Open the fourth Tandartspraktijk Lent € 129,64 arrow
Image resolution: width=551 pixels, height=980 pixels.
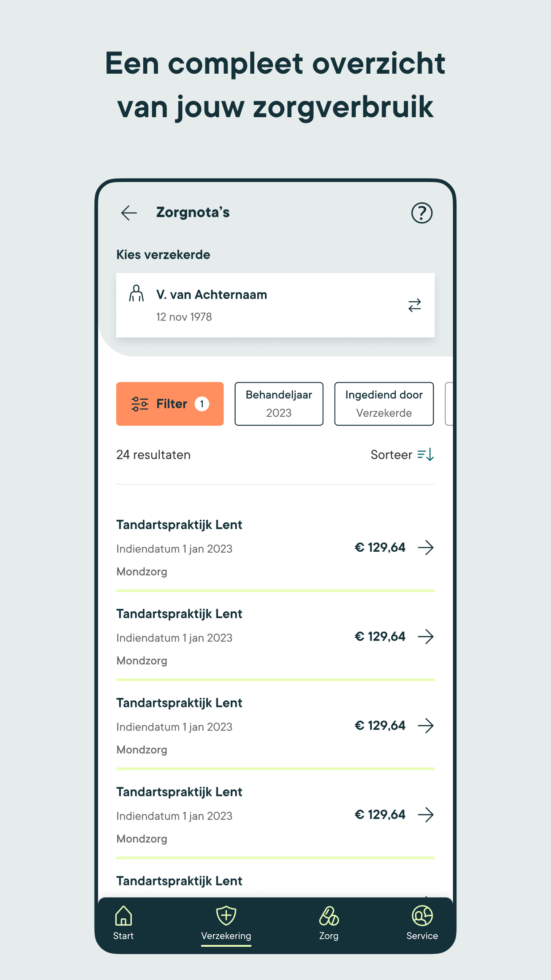[426, 815]
